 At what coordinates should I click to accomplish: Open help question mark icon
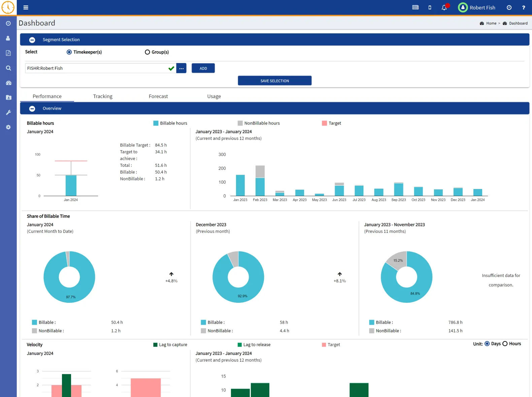point(524,7)
